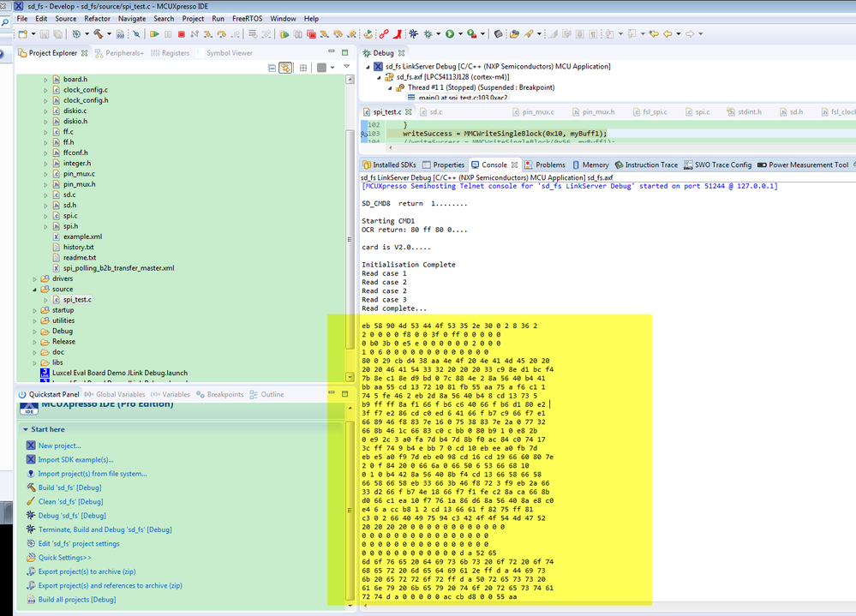Expand the utilities folder

click(34, 320)
